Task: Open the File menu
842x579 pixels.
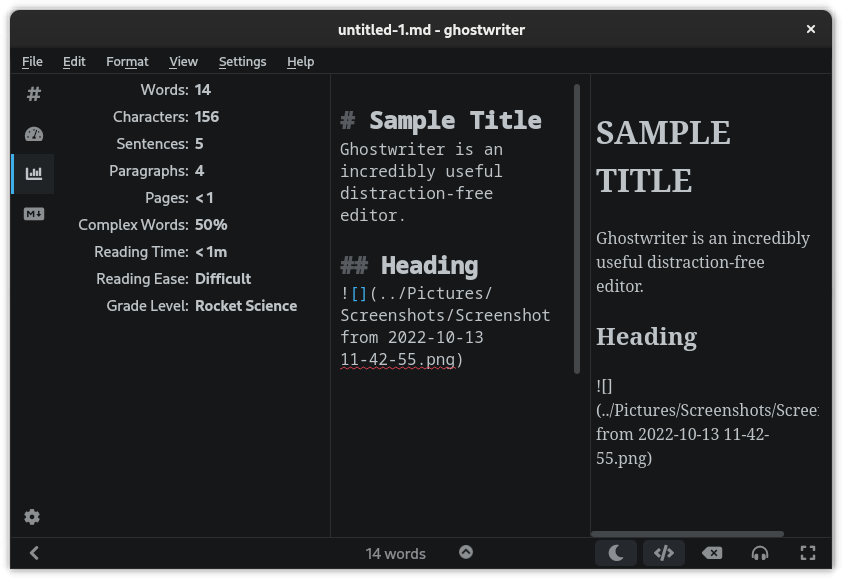Action: 32,62
